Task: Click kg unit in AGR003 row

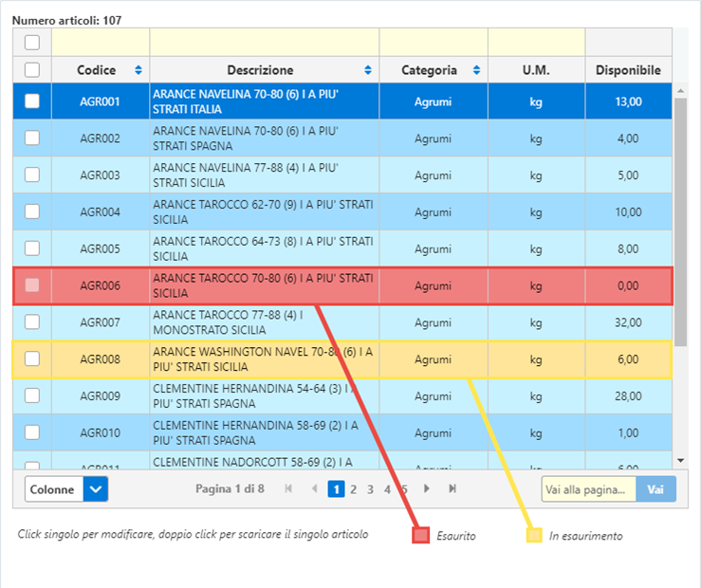Action: [536, 175]
